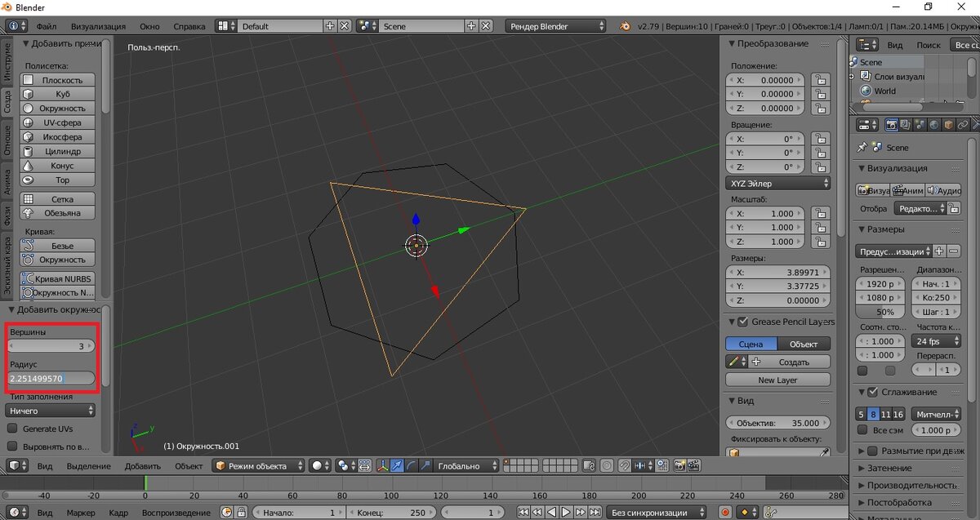The width and height of the screenshot is (980, 520).
Task: Click the Аудио render button
Action: pyautogui.click(x=943, y=190)
